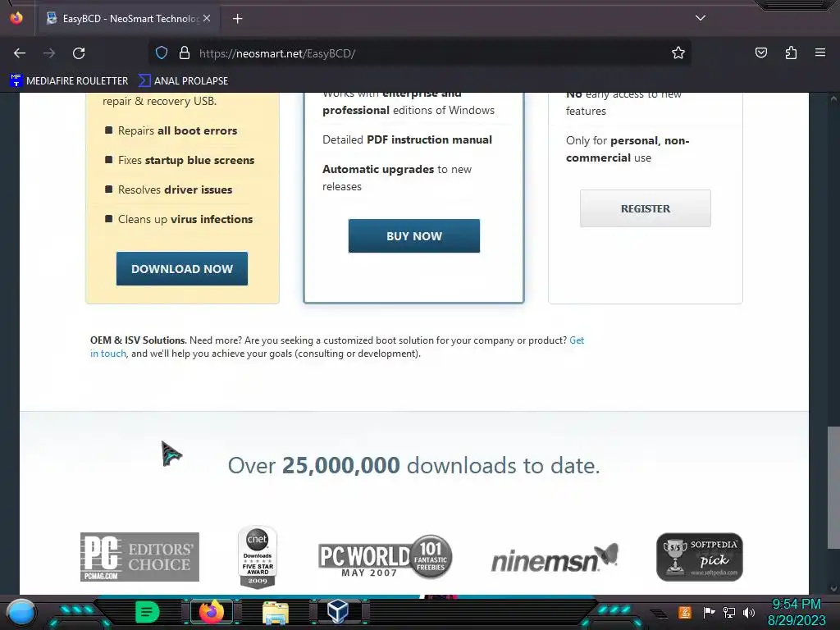View site security padlock details
This screenshot has width=840, height=630.
[185, 53]
